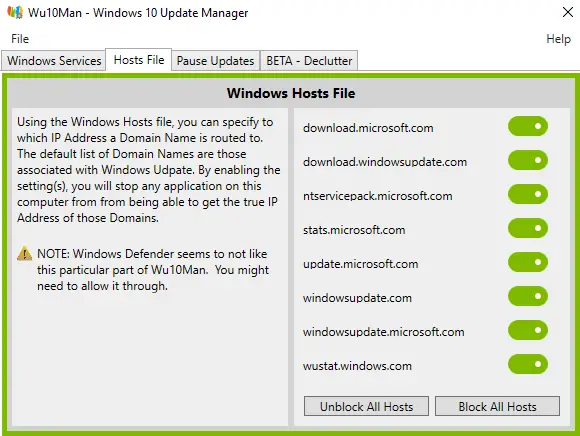Image resolution: width=580 pixels, height=436 pixels.
Task: Switch to the Windows Services tab
Action: click(x=54, y=61)
